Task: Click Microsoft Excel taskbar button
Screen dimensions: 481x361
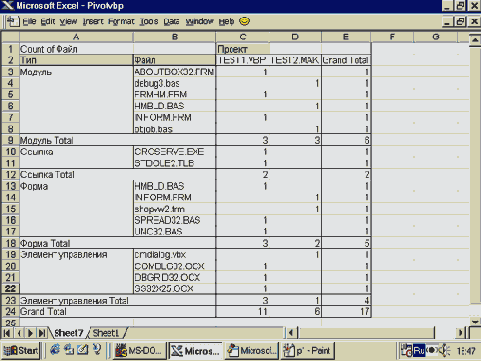Action: click(195, 351)
